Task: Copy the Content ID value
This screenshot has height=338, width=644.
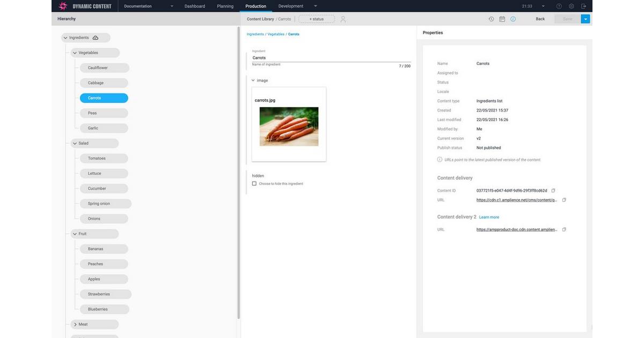Action: click(553, 190)
